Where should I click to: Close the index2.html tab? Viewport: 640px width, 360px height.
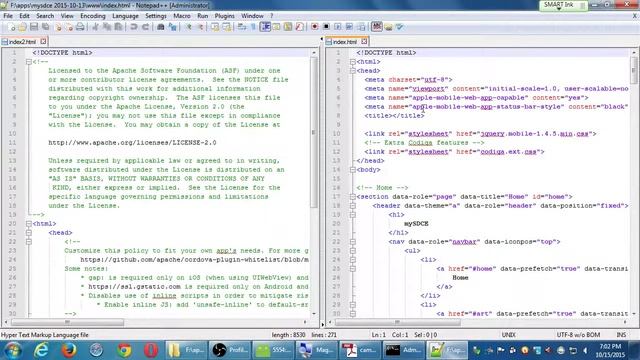tap(43, 41)
